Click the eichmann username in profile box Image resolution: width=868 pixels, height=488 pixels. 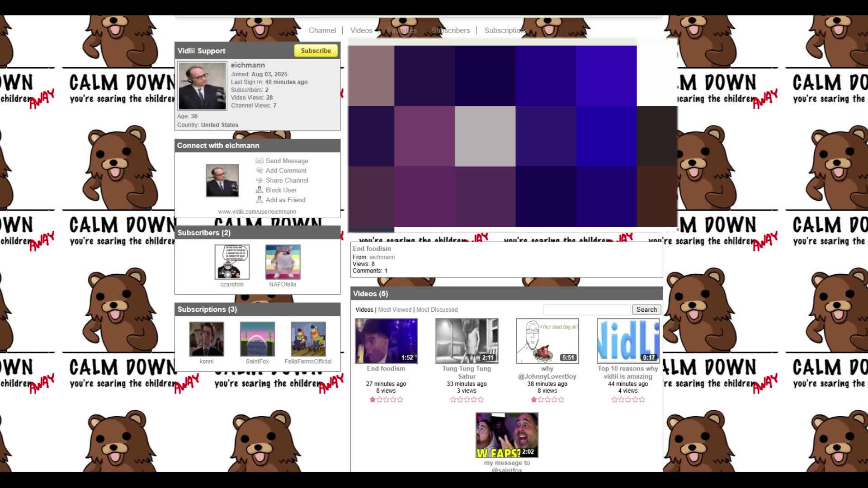[x=248, y=65]
